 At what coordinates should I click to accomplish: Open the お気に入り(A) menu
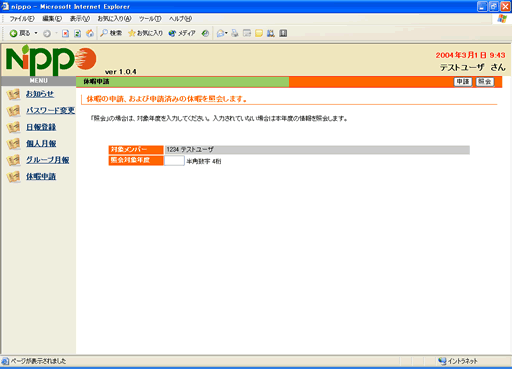(x=114, y=19)
